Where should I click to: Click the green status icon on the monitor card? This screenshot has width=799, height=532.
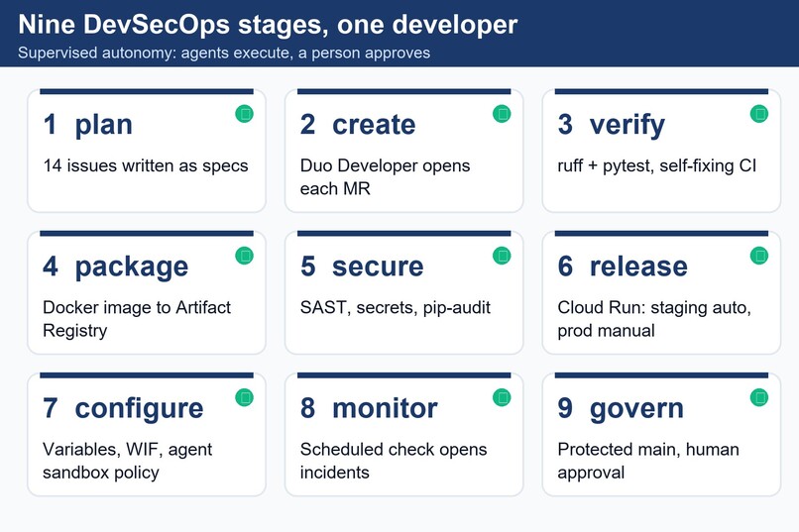(x=502, y=397)
